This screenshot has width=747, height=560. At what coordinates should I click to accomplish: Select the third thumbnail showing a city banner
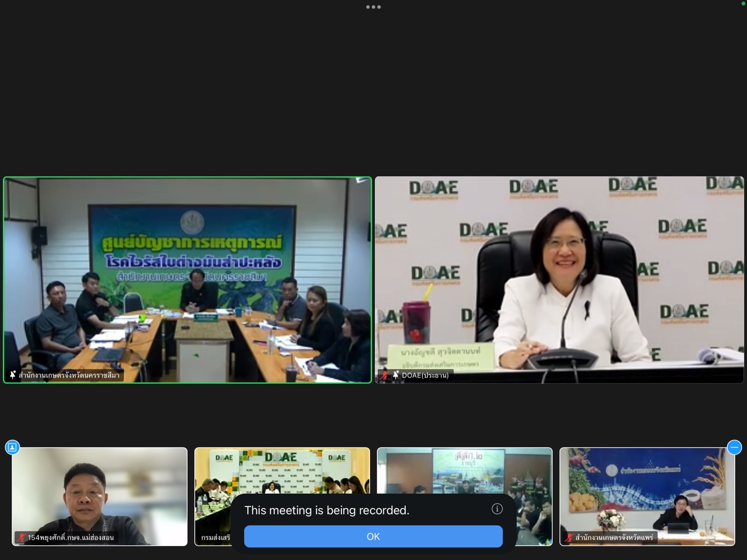(464, 470)
